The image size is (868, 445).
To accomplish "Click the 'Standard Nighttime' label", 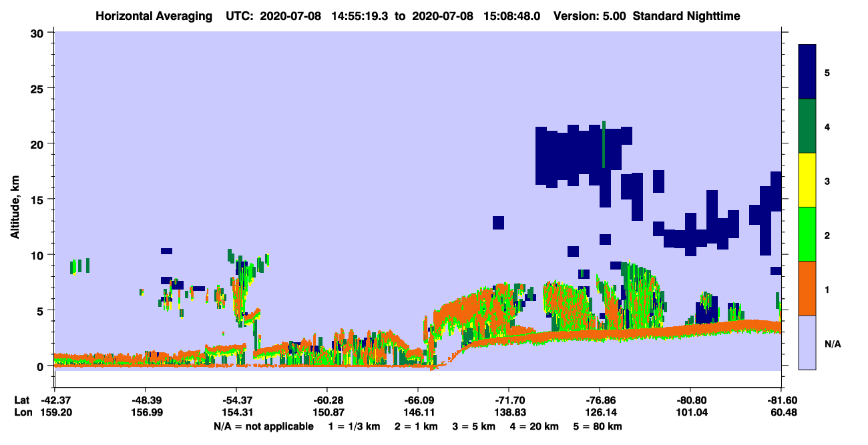I will 686,15.
